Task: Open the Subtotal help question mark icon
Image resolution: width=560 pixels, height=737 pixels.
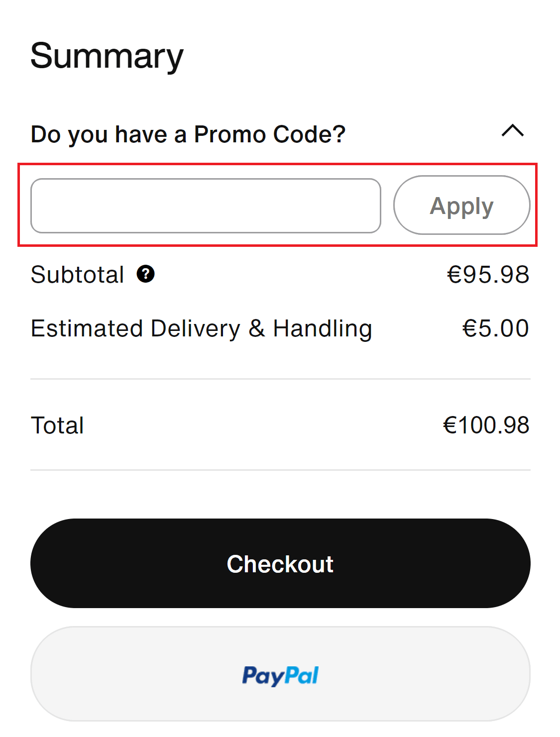Action: coord(146,274)
